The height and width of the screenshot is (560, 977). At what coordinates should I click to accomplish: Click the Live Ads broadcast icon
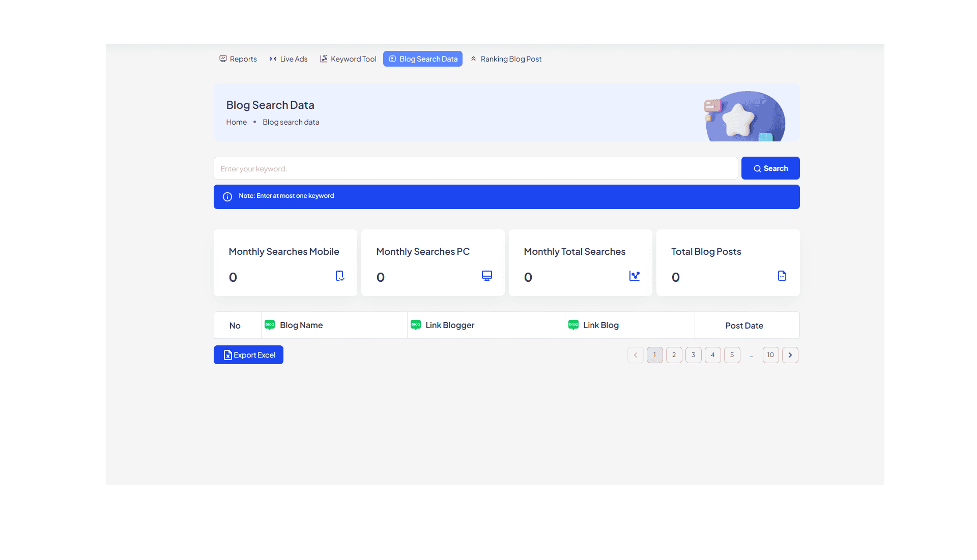coord(273,59)
